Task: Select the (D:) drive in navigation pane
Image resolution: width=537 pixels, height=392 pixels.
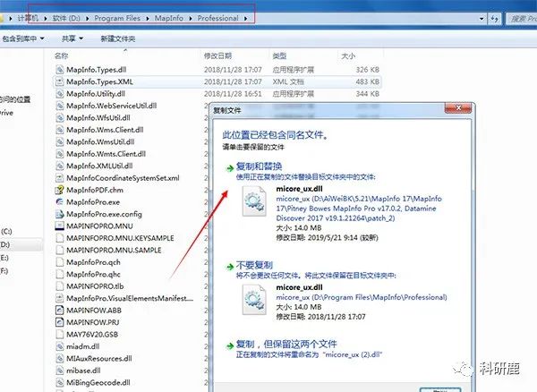Action: [6, 243]
